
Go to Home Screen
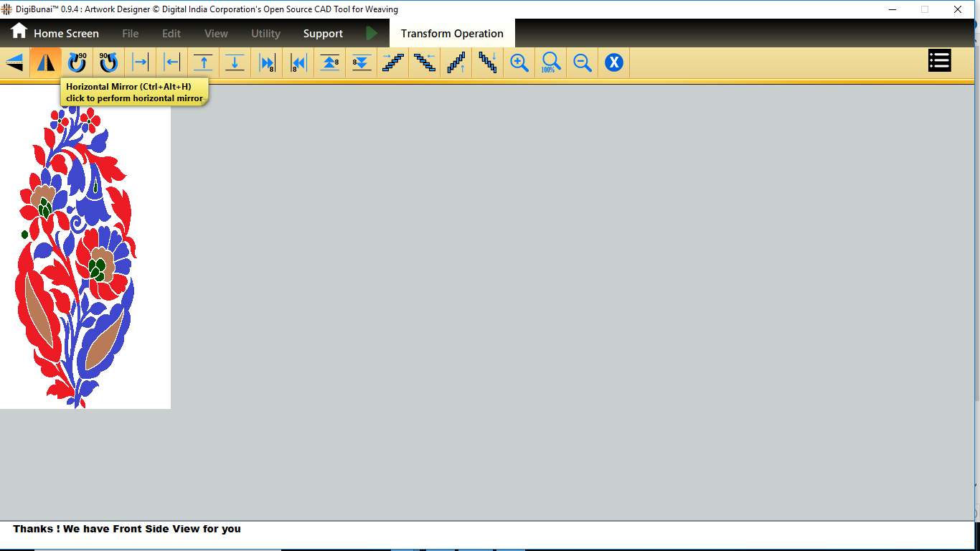pyautogui.click(x=55, y=33)
